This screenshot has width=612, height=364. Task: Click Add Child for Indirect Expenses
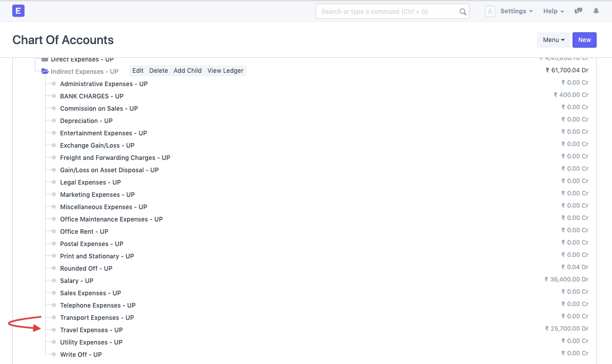coord(188,71)
